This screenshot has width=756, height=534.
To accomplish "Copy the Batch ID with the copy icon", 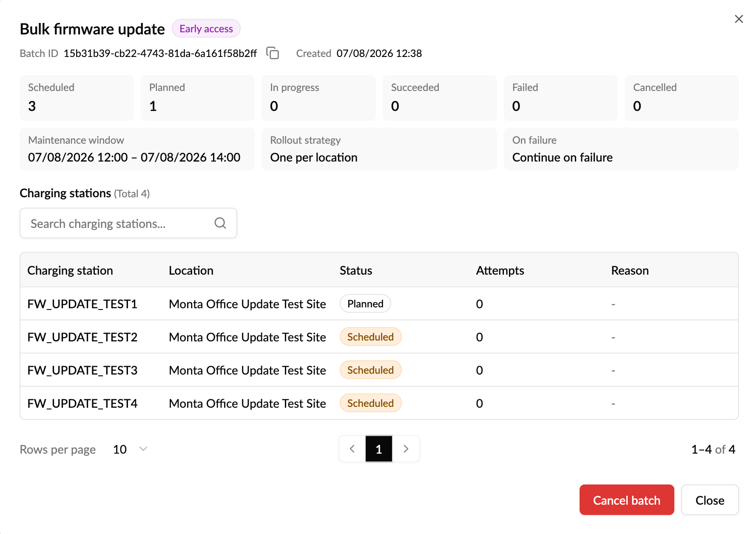I will click(273, 53).
